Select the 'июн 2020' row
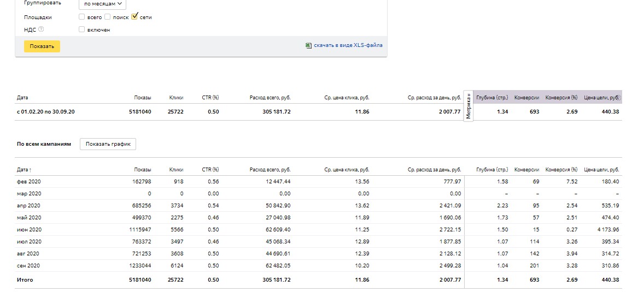Image resolution: width=644 pixels, height=292 pixels. [x=29, y=230]
